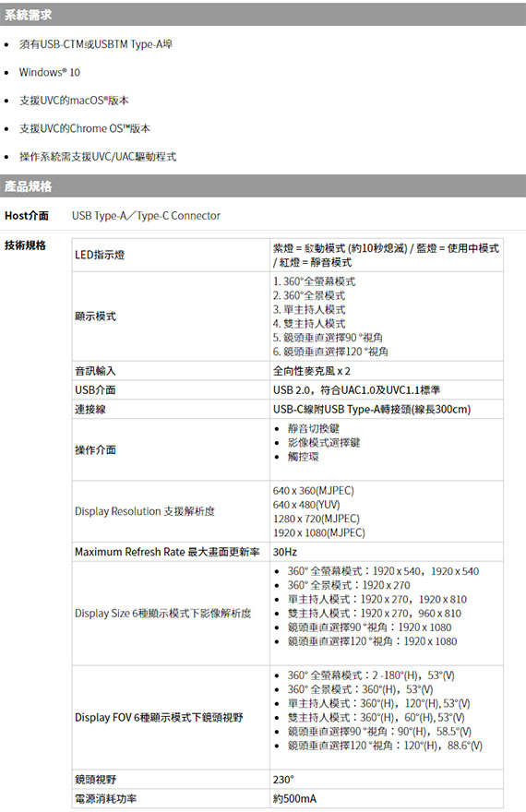526x812 pixels.
Task: Select the 1920 x 1080(MJPEC) resolution line
Action: 319,532
